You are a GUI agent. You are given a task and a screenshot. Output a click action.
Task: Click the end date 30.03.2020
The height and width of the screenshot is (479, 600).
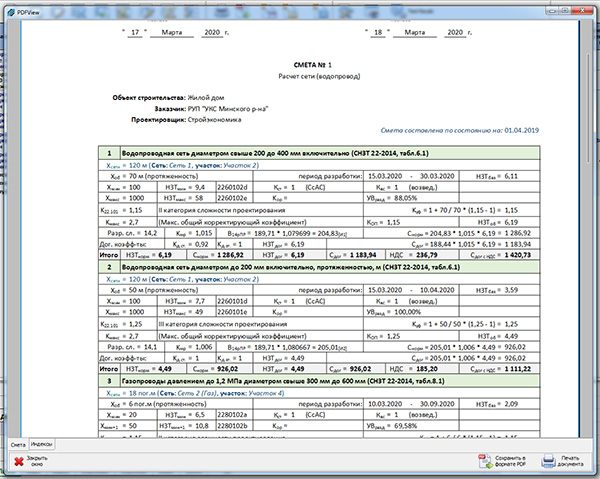(437, 176)
